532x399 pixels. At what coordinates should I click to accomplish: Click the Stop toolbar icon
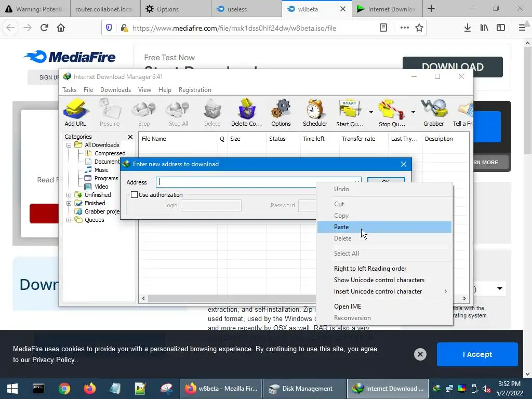tap(144, 113)
